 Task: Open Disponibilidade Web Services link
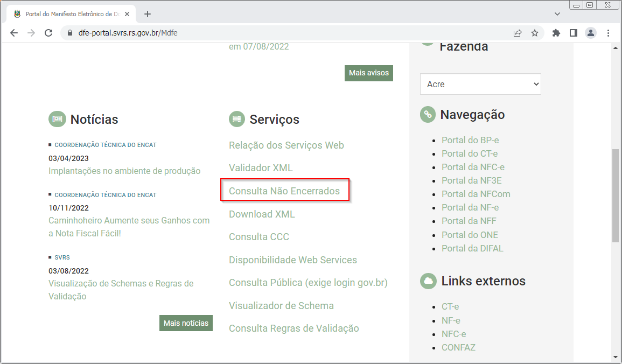[293, 260]
